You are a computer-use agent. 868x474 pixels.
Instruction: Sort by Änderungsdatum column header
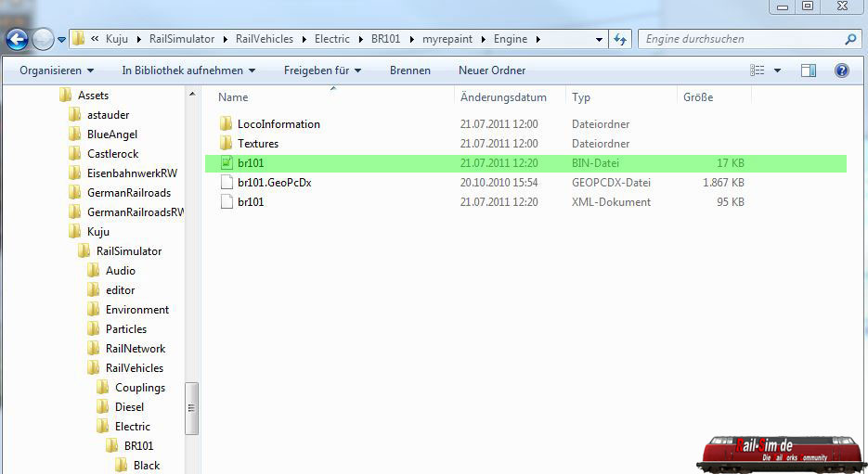(503, 97)
